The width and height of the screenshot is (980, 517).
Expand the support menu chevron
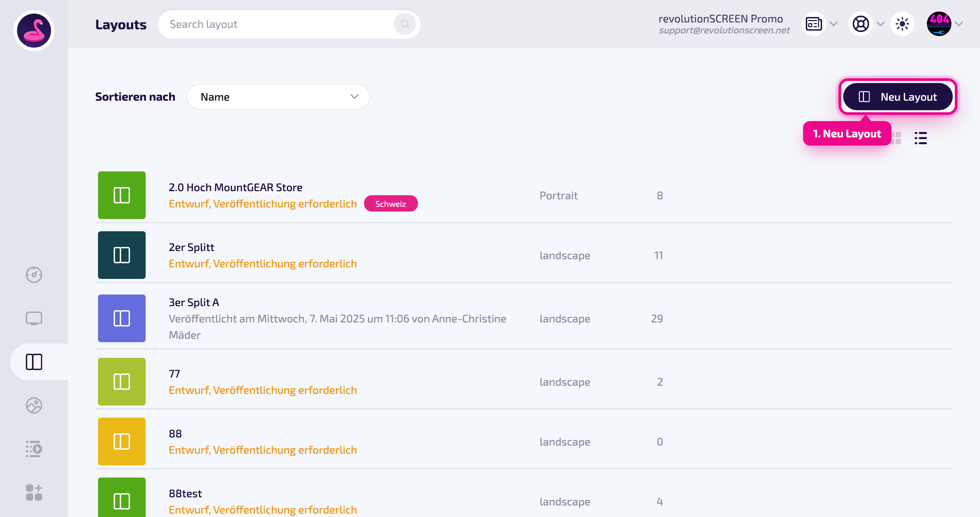880,24
